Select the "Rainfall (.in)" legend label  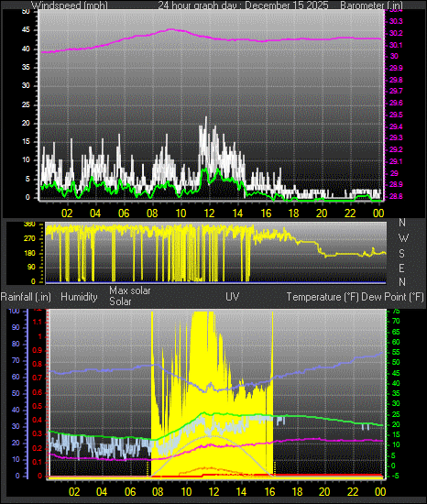point(26,297)
